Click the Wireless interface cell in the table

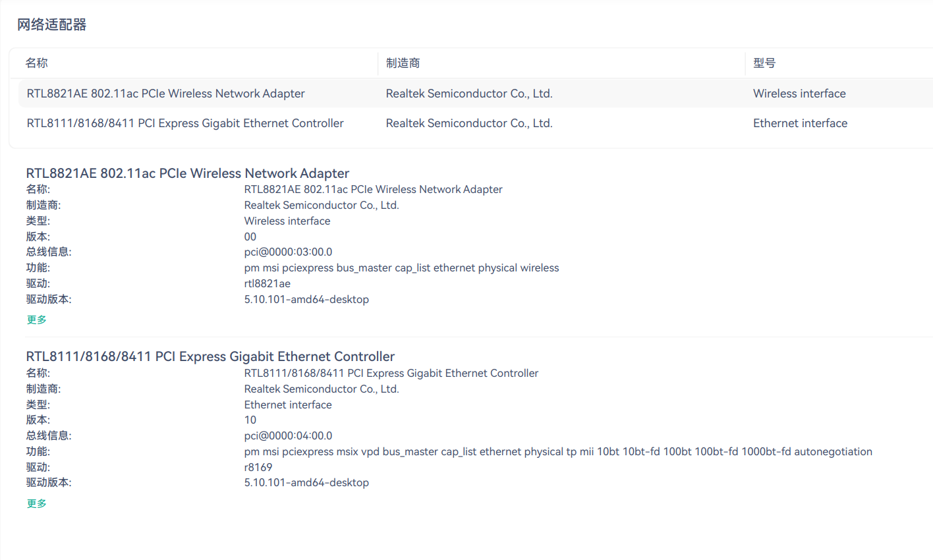click(x=799, y=94)
